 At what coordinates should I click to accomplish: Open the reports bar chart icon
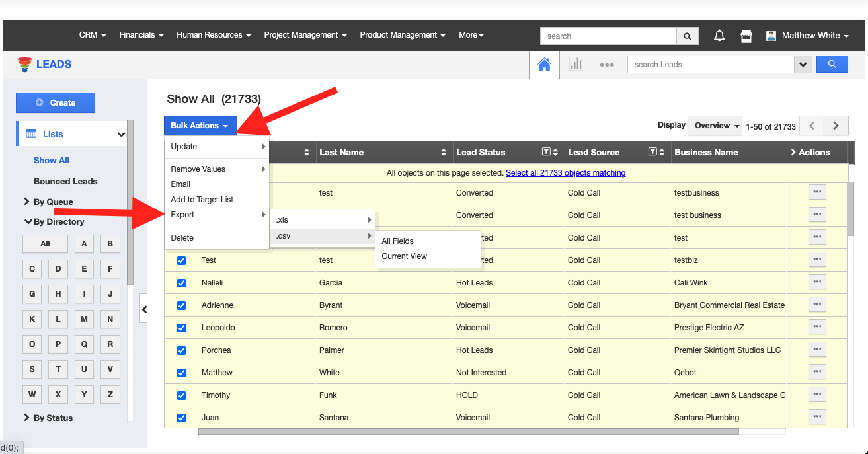click(x=575, y=64)
